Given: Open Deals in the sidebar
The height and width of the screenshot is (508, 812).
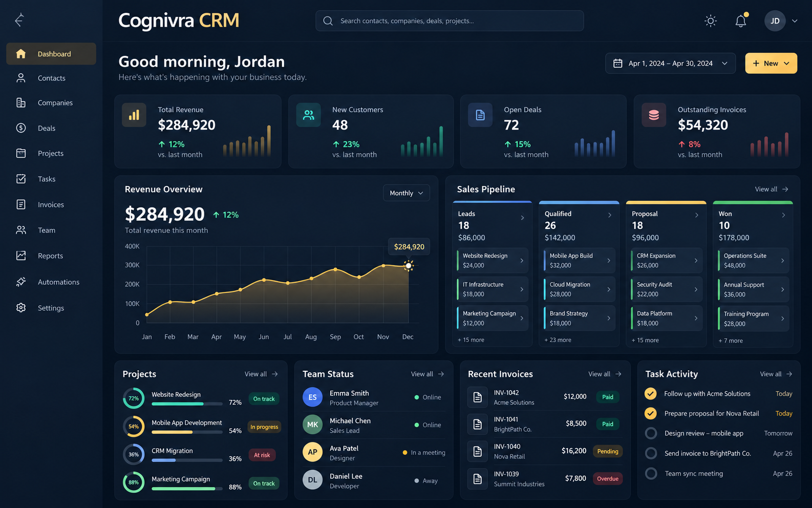Looking at the screenshot, I should tap(51, 128).
